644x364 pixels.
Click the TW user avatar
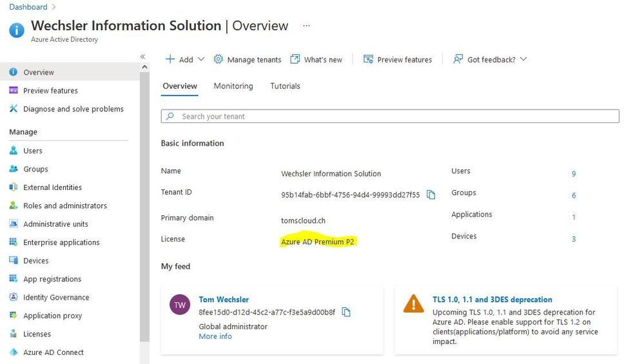[180, 305]
